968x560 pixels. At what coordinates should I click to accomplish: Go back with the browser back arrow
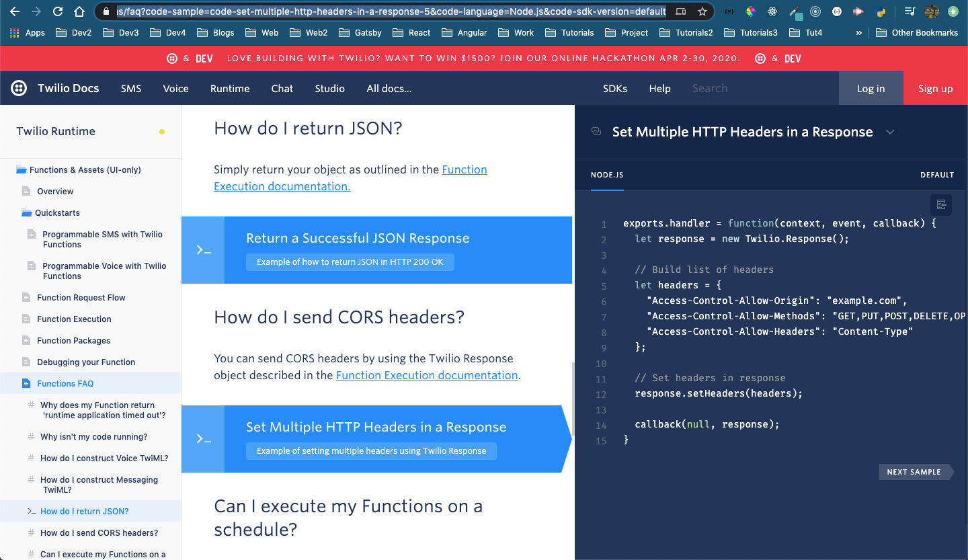tap(15, 11)
